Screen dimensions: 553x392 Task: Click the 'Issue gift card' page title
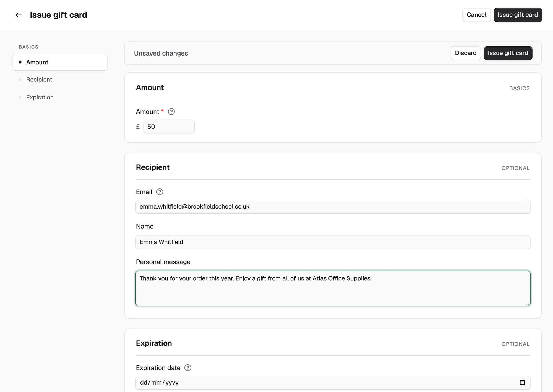59,15
